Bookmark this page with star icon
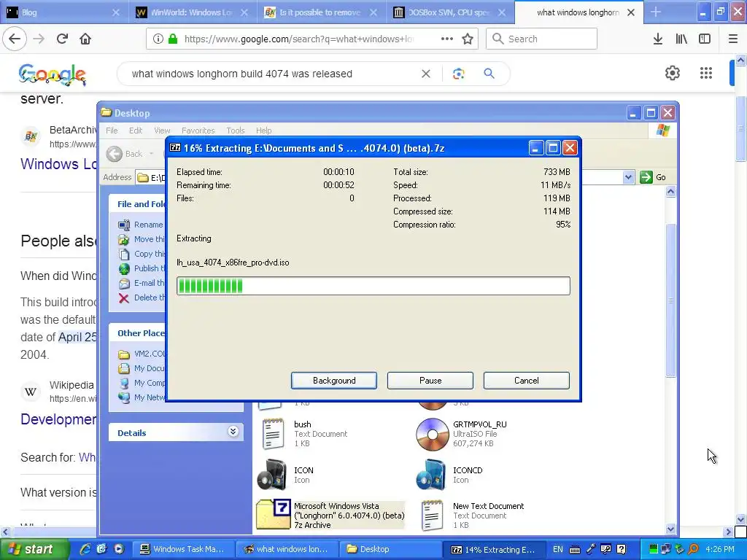Image resolution: width=747 pixels, height=560 pixels. pos(468,39)
